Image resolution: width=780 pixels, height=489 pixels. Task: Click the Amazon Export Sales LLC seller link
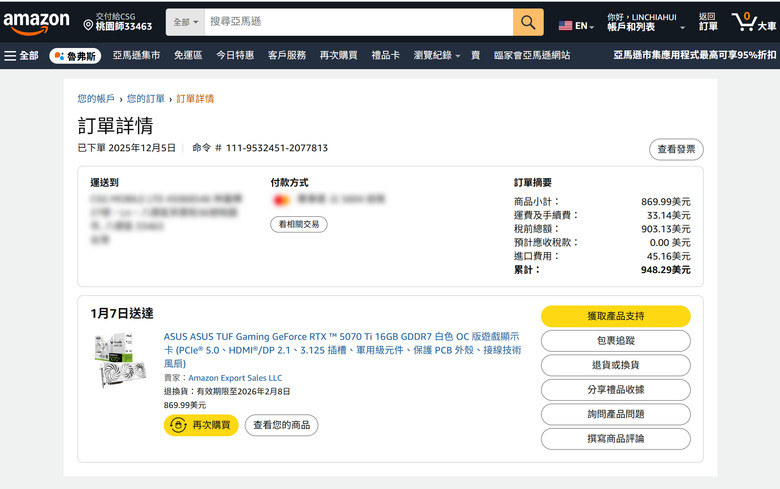[235, 378]
